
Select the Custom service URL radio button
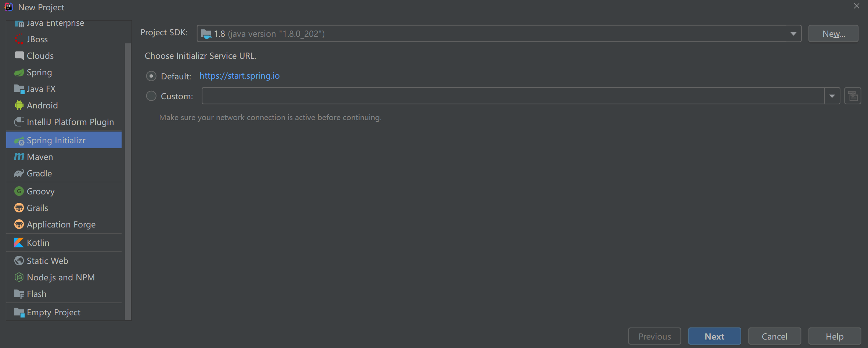point(151,96)
